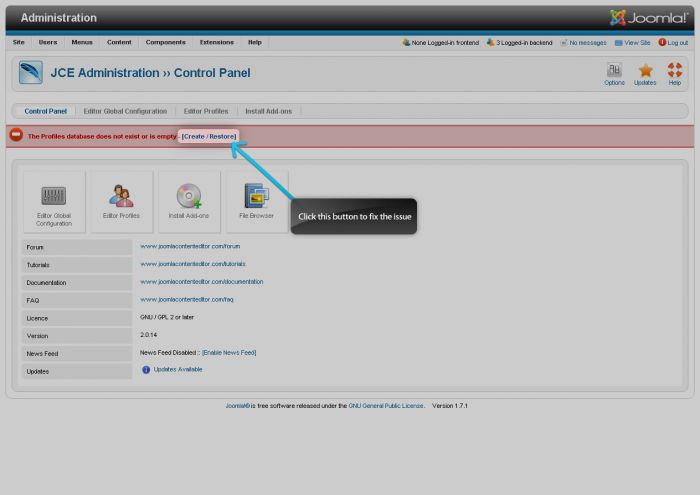Image resolution: width=700 pixels, height=495 pixels.
Task: Click the Log out icon
Action: [x=662, y=42]
